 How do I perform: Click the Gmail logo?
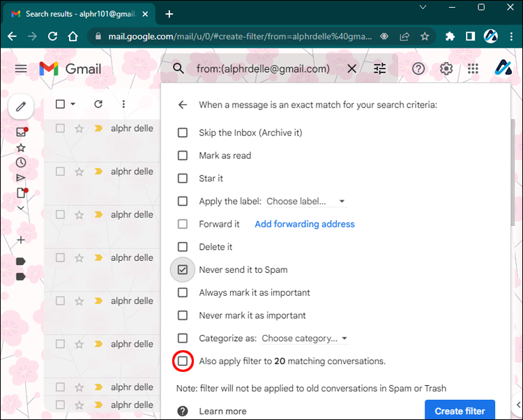[x=70, y=69]
